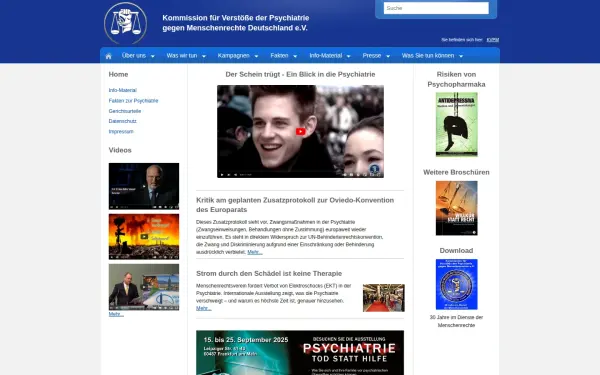Viewport: 600px width, 375px height.
Task: Open the Presse menu item
Action: coord(372,55)
